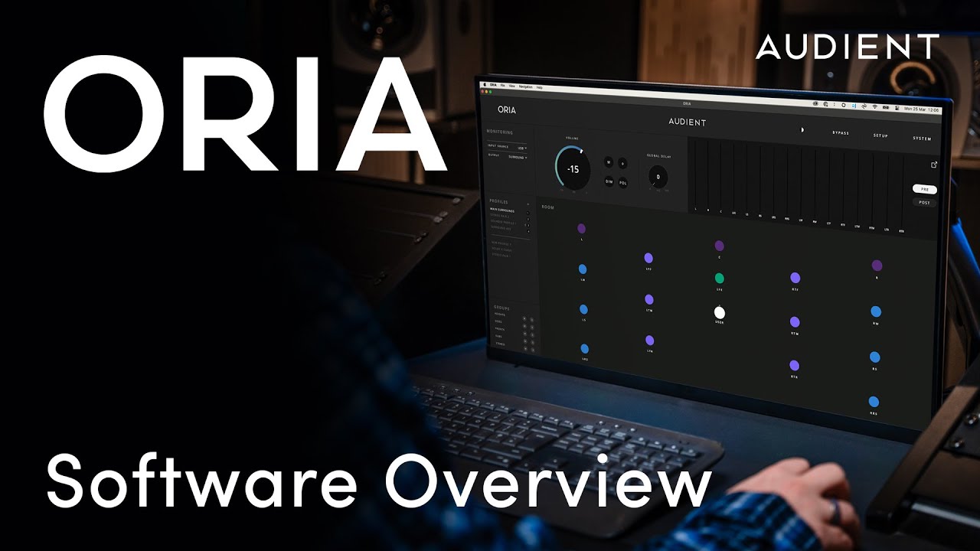The width and height of the screenshot is (980, 551).
Task: Click the Global Delay knob
Action: [658, 177]
